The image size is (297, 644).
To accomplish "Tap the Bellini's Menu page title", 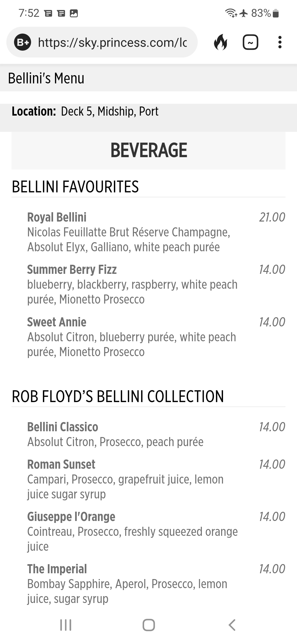I will (46, 78).
